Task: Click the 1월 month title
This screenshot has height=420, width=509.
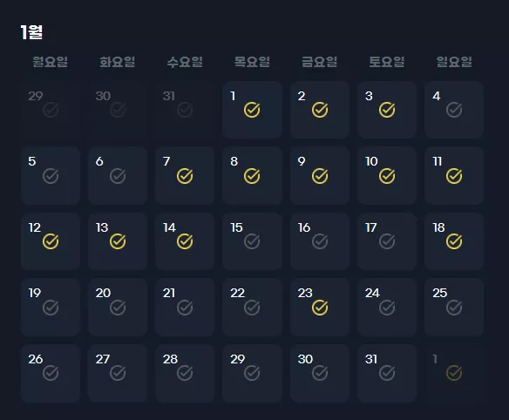Action: (x=31, y=32)
